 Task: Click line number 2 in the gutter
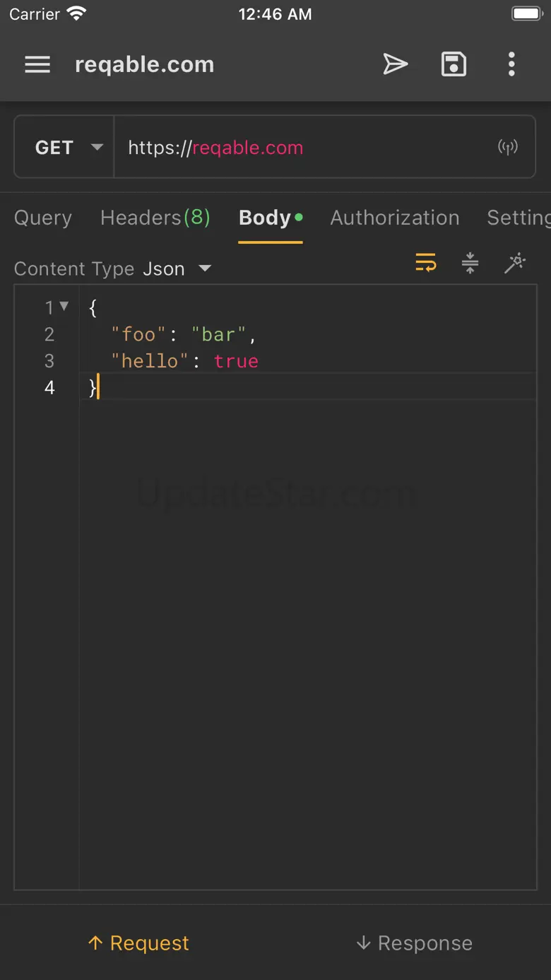tap(49, 334)
